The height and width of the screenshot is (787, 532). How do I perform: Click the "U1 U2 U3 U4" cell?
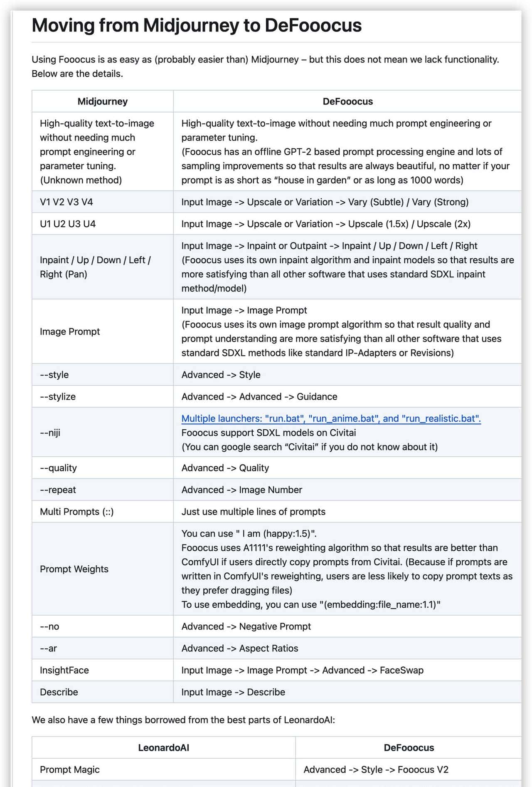pos(68,224)
